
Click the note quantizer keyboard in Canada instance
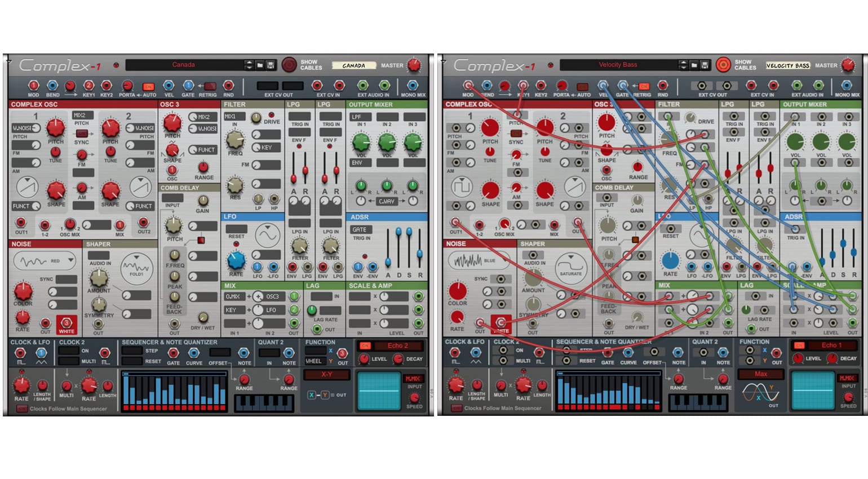(x=264, y=402)
